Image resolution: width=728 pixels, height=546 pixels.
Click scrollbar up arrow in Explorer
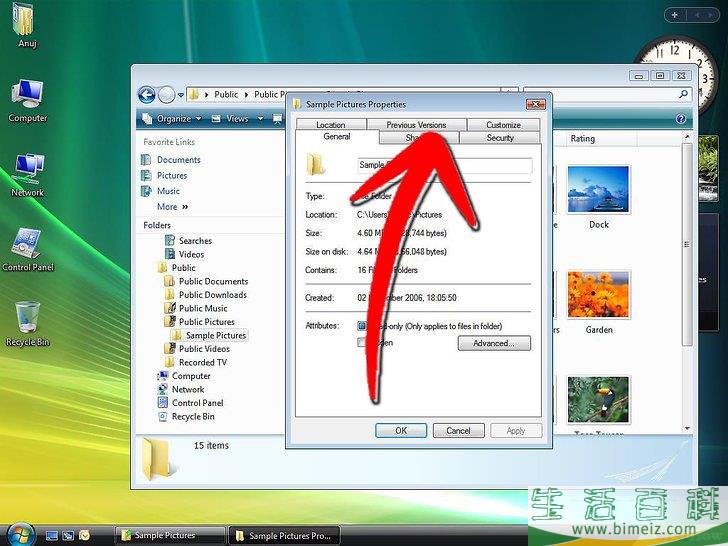click(687, 137)
